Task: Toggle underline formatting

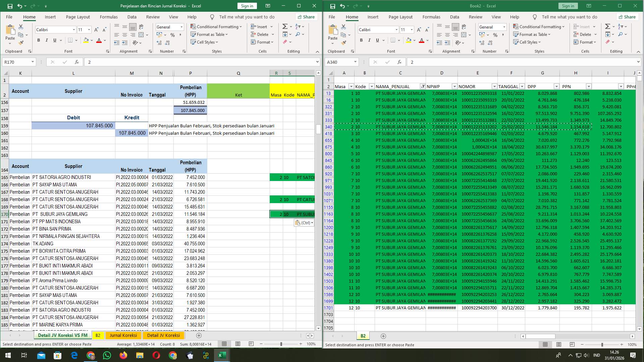Action: [x=54, y=40]
